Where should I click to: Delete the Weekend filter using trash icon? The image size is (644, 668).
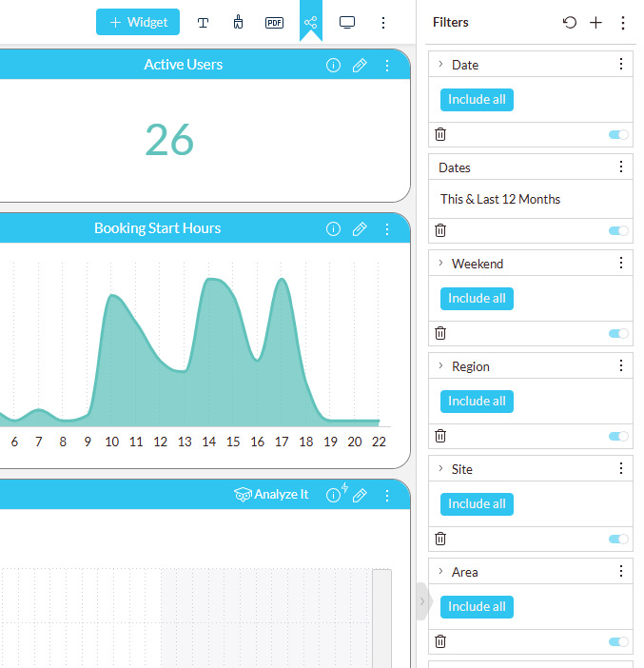[440, 333]
